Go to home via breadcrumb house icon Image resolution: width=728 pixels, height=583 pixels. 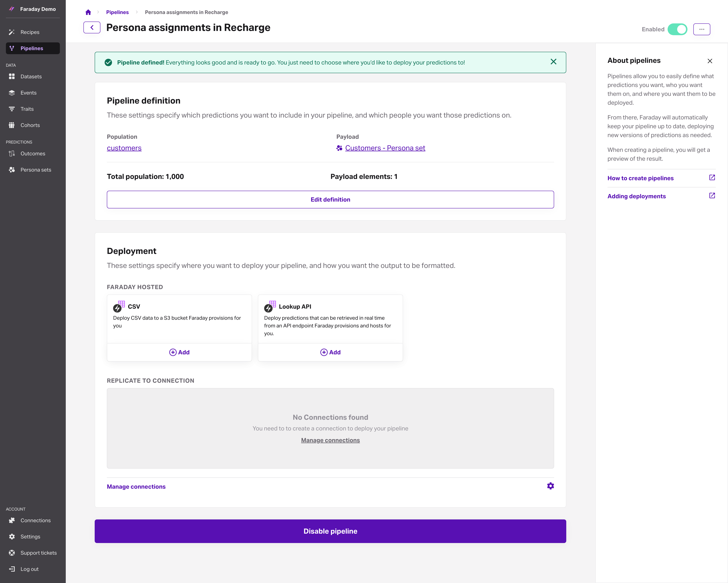[88, 12]
